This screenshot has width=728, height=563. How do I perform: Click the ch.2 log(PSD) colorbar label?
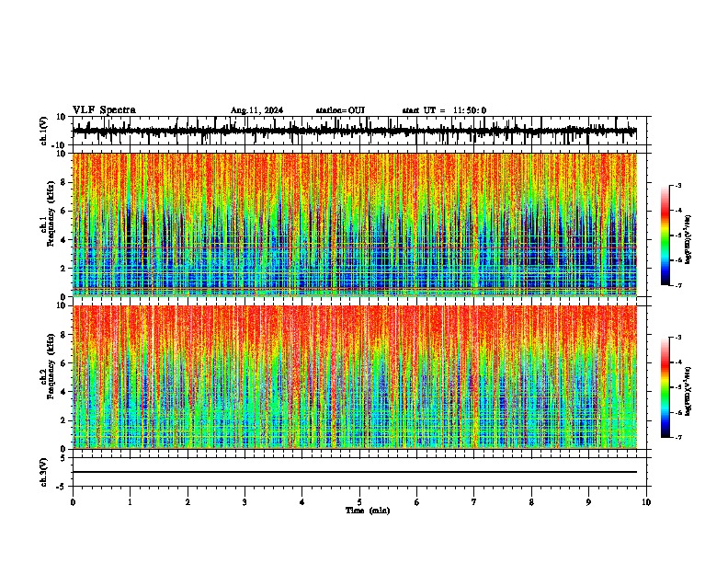688,392
